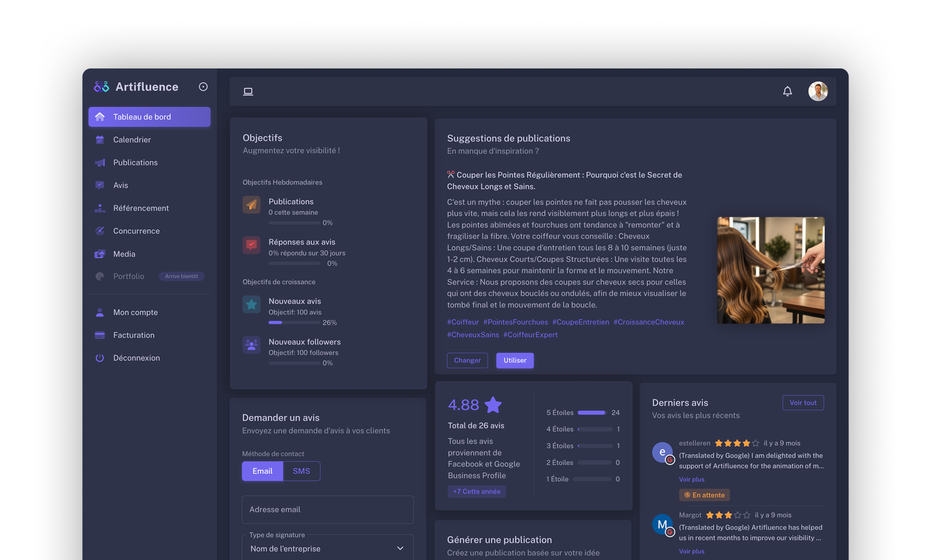927x560 pixels.
Task: Open the Facturation card icon
Action: tap(100, 335)
